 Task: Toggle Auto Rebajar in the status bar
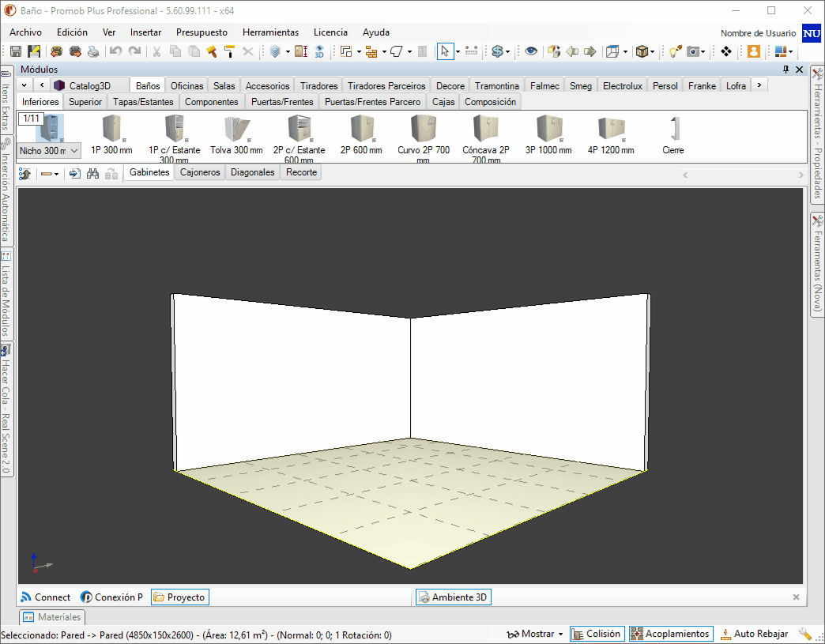[754, 634]
